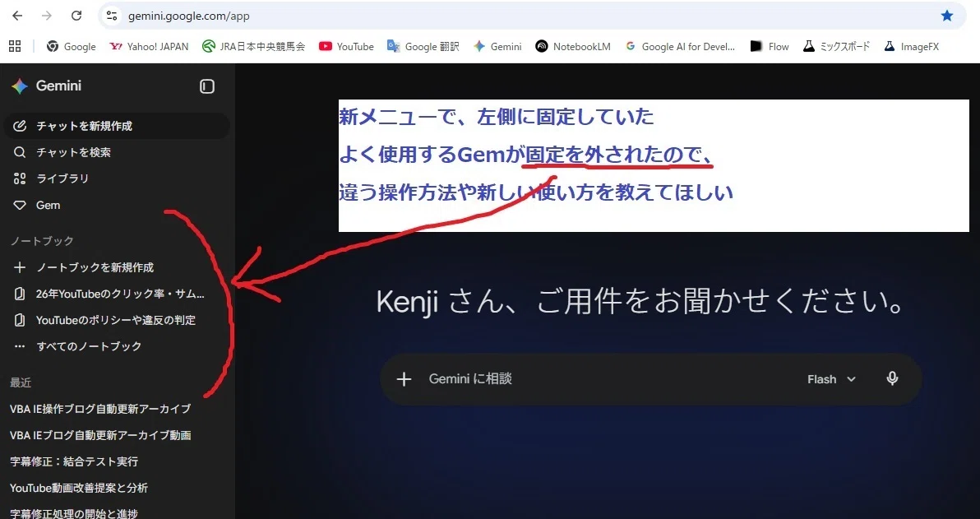This screenshot has height=519, width=980.
Task: Open the ライブラリ section
Action: pos(117,178)
